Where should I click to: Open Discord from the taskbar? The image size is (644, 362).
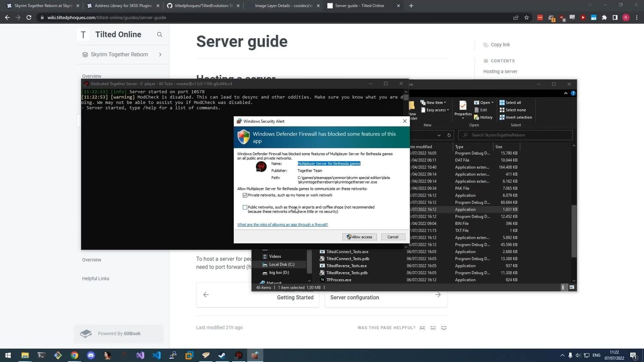(x=91, y=355)
